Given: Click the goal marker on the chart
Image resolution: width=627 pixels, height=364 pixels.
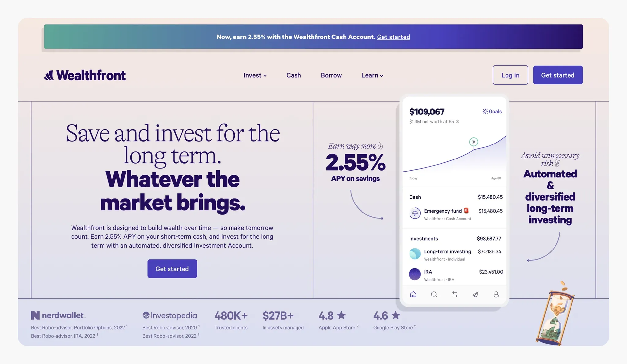Looking at the screenshot, I should tap(474, 142).
